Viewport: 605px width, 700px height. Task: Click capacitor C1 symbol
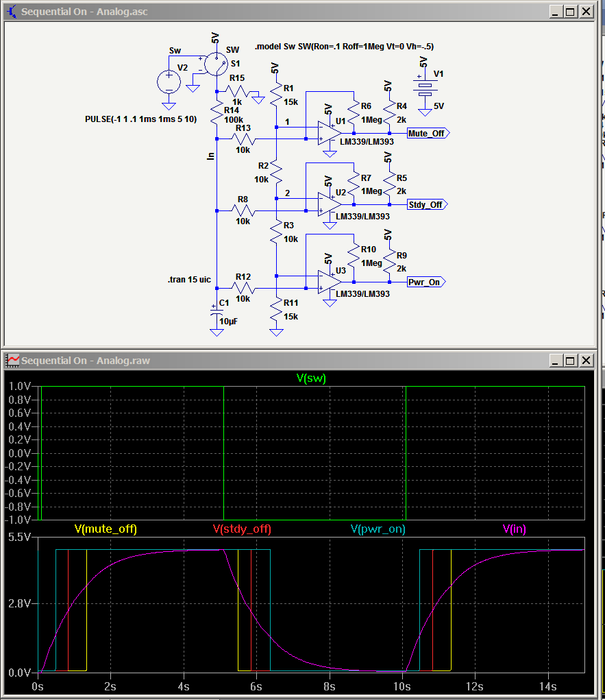pos(217,311)
